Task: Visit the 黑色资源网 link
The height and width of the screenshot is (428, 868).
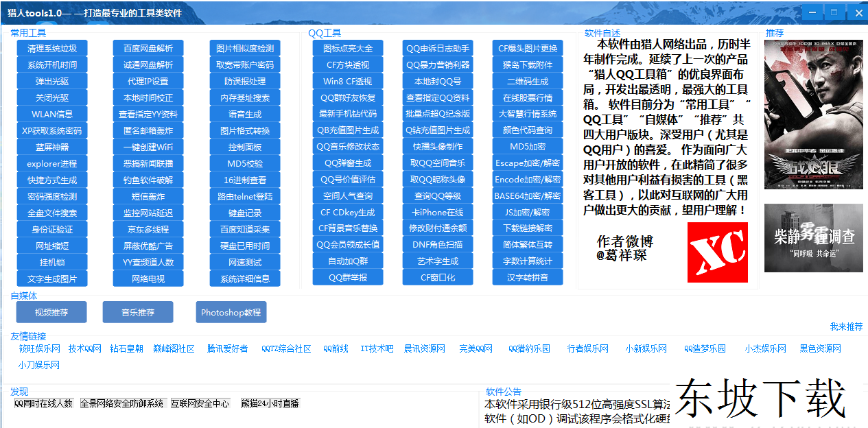Action: (x=821, y=348)
